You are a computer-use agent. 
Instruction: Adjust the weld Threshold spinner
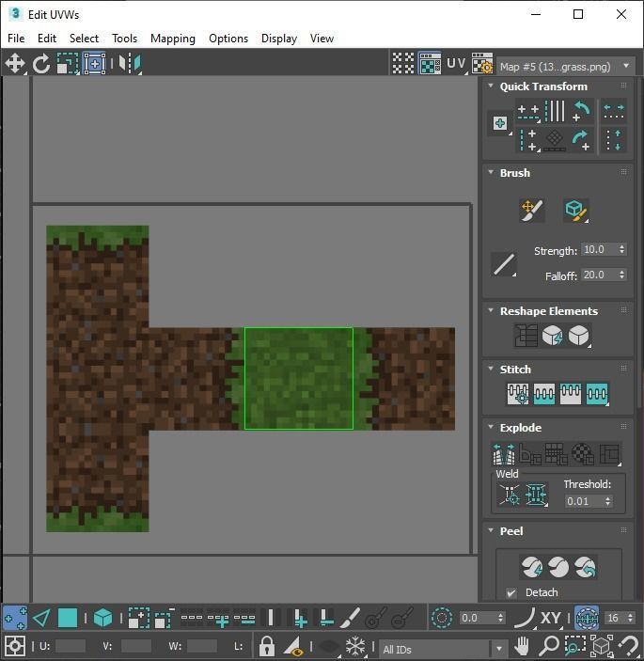pyautogui.click(x=607, y=501)
